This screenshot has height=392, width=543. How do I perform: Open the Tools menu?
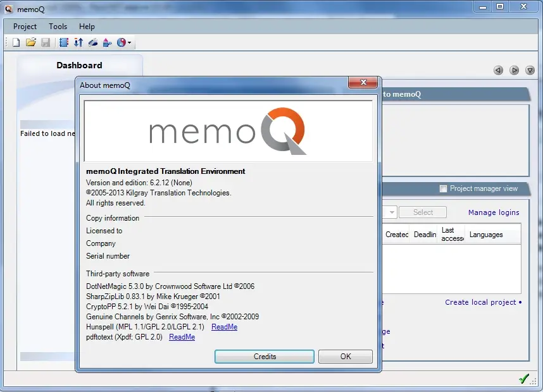(x=58, y=27)
